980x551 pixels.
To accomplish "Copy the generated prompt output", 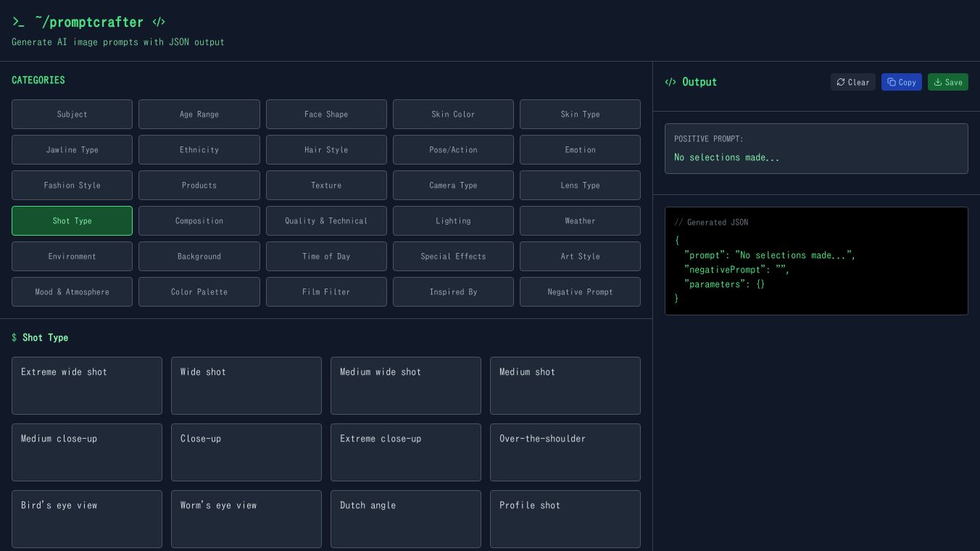I will [x=902, y=82].
